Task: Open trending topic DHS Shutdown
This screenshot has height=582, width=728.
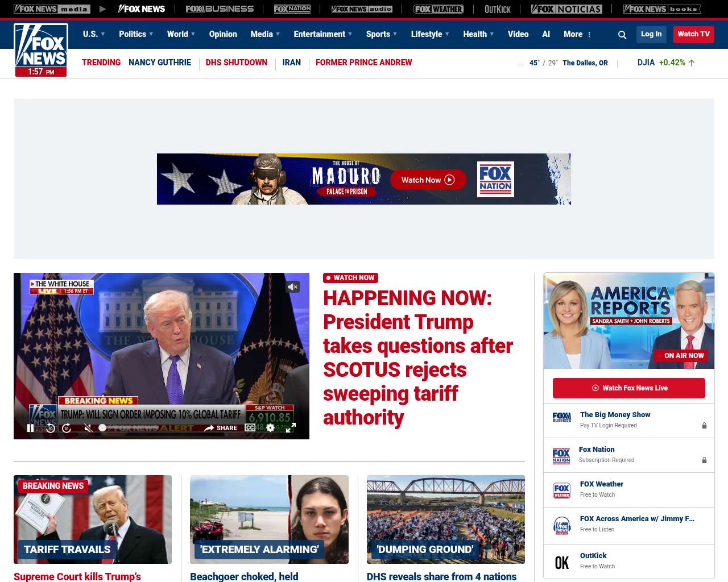Action: click(x=237, y=63)
